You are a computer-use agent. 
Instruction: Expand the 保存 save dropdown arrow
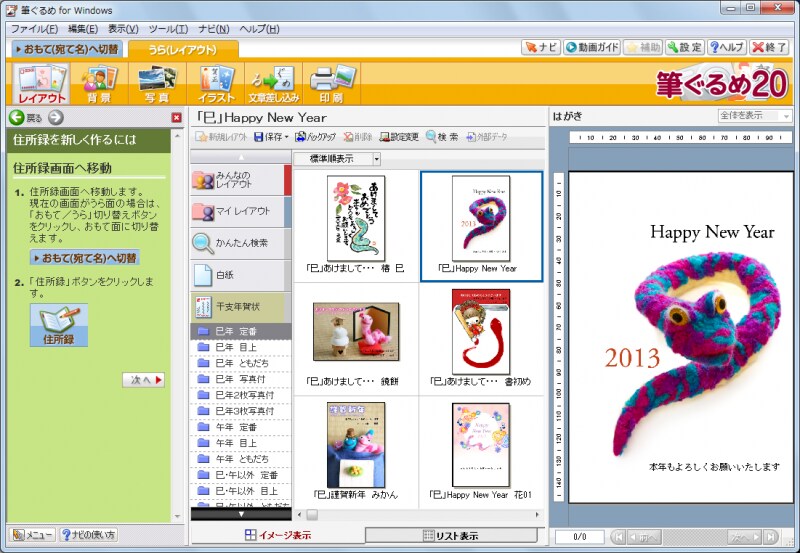[x=286, y=137]
